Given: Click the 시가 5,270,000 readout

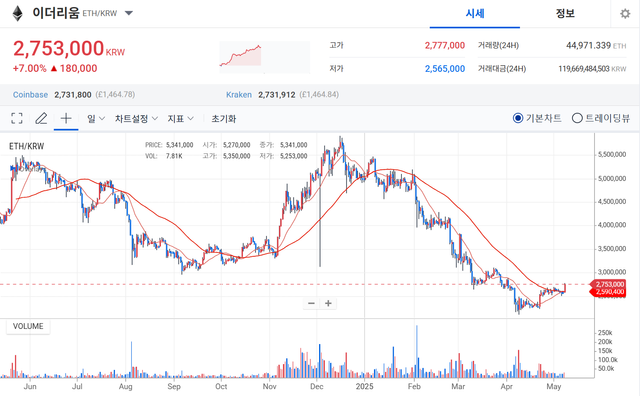Looking at the screenshot, I should coord(227,145).
